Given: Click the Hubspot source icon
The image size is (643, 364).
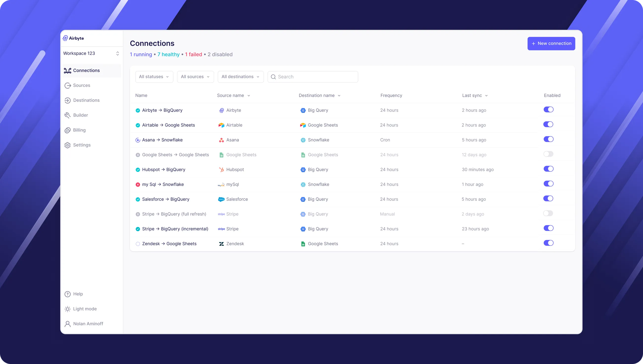Looking at the screenshot, I should pyautogui.click(x=221, y=170).
